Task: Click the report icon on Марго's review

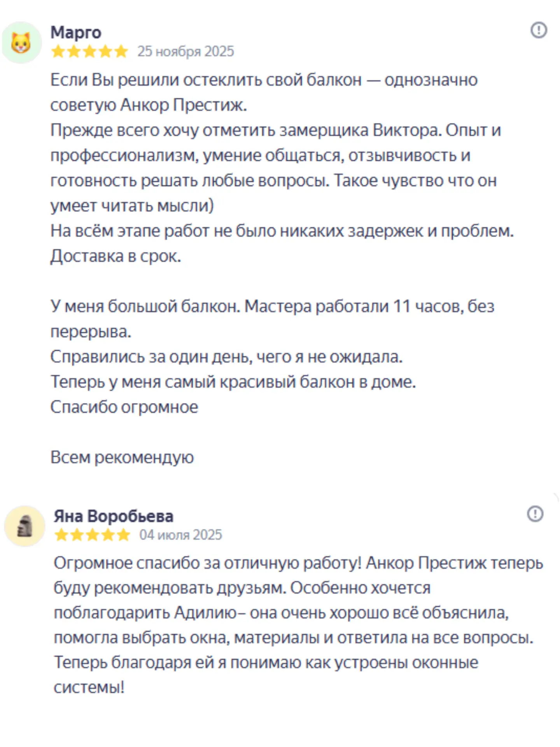Action: (539, 30)
